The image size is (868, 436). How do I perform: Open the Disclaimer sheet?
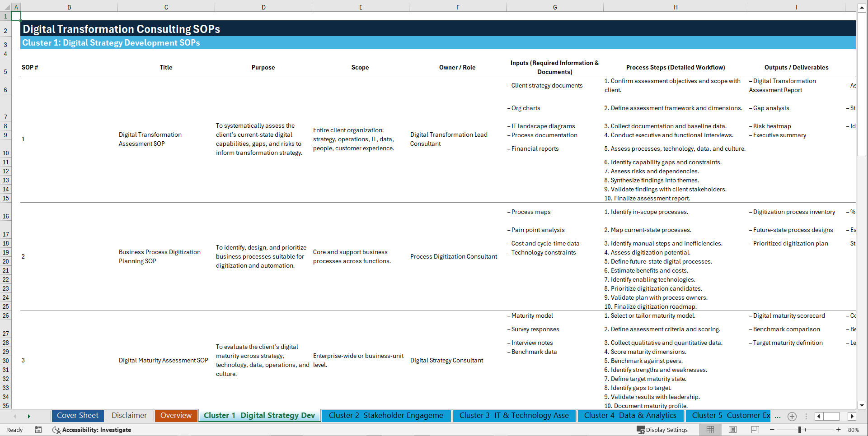(x=129, y=416)
